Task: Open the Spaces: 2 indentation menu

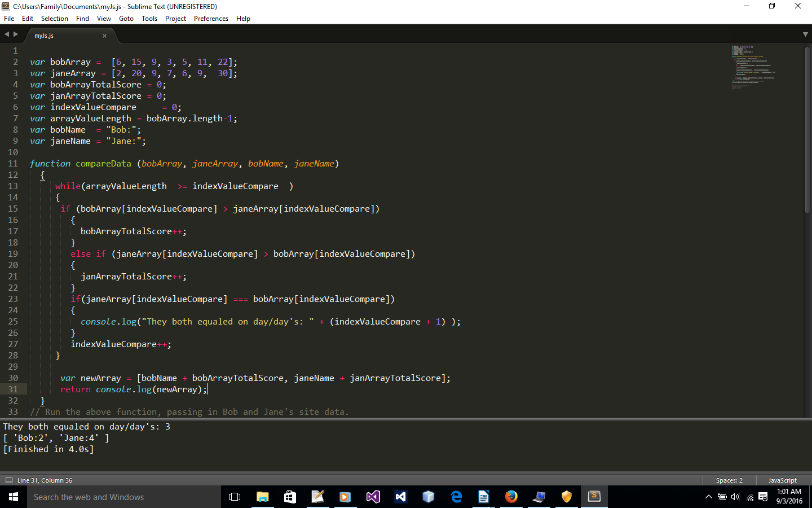Action: click(729, 480)
